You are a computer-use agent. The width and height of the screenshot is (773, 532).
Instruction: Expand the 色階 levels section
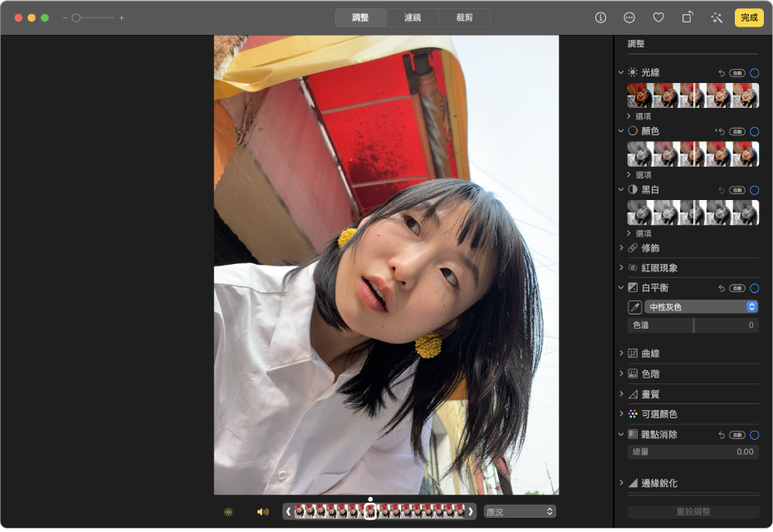pyautogui.click(x=621, y=373)
